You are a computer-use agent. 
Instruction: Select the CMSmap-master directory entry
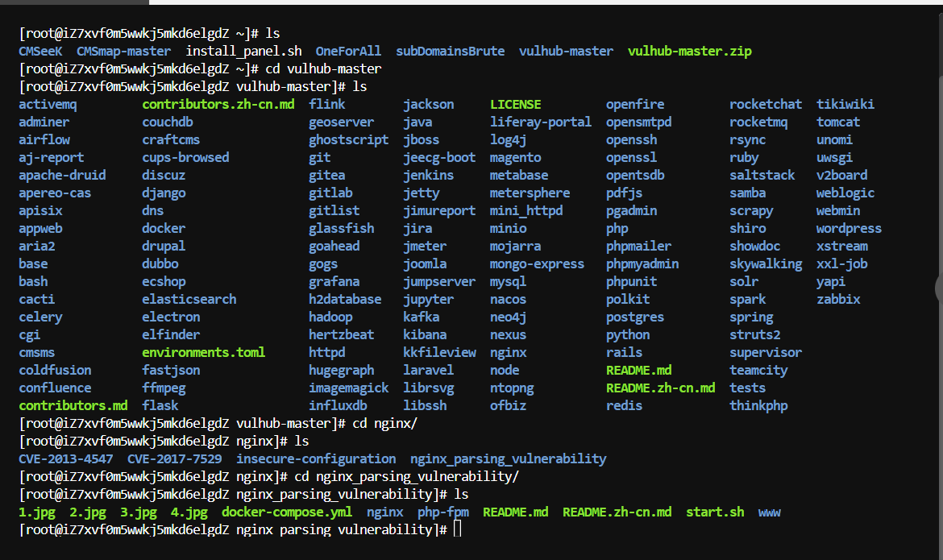123,51
